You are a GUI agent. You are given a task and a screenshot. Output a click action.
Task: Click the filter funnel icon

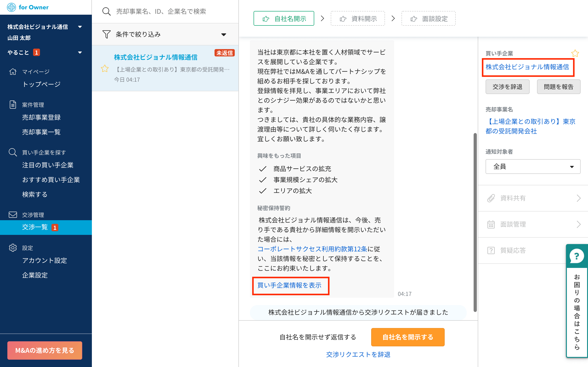click(106, 34)
